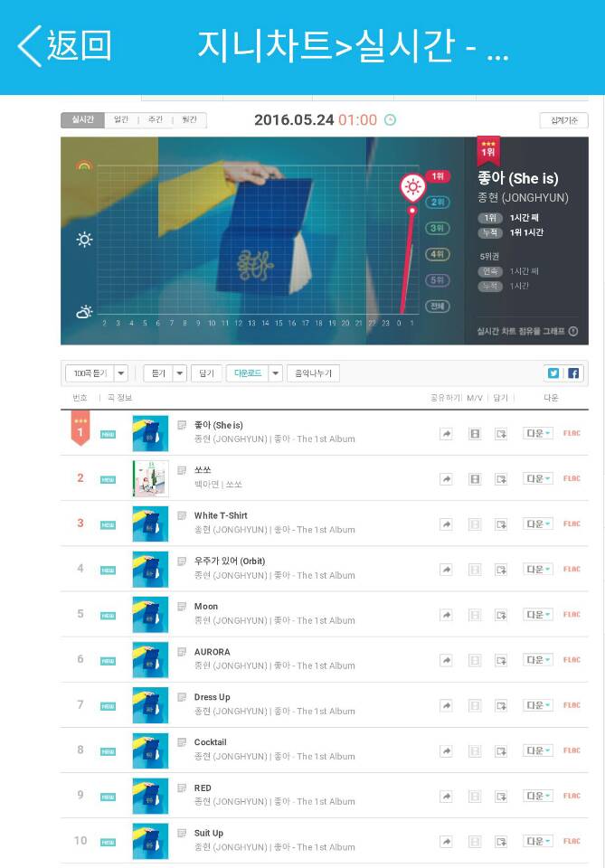Click the 음악나누기 button
The height and width of the screenshot is (868, 605).
tap(313, 373)
